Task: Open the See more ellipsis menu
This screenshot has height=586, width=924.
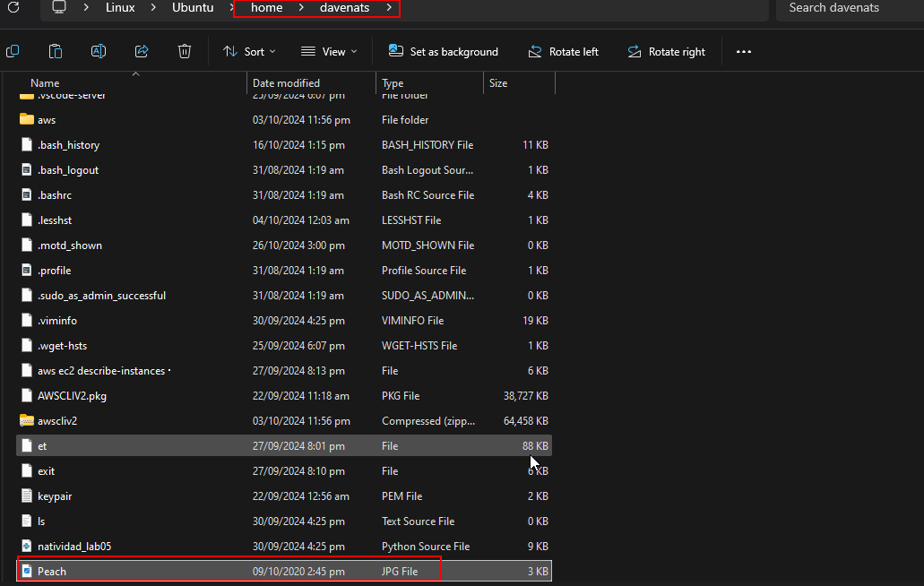Action: coord(743,52)
